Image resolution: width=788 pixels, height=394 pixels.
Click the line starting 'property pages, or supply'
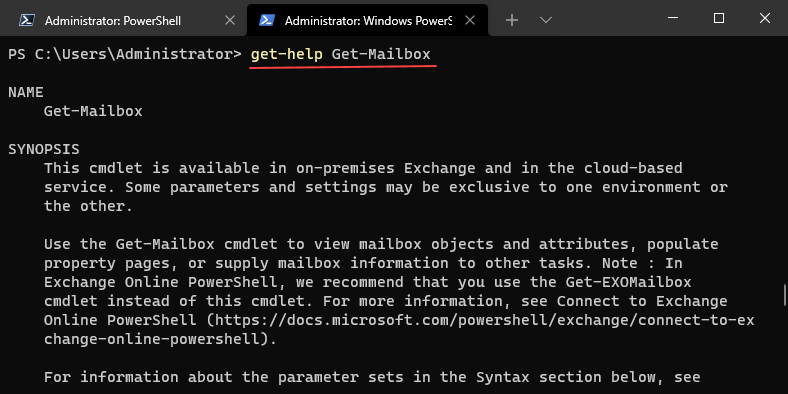click(363, 263)
